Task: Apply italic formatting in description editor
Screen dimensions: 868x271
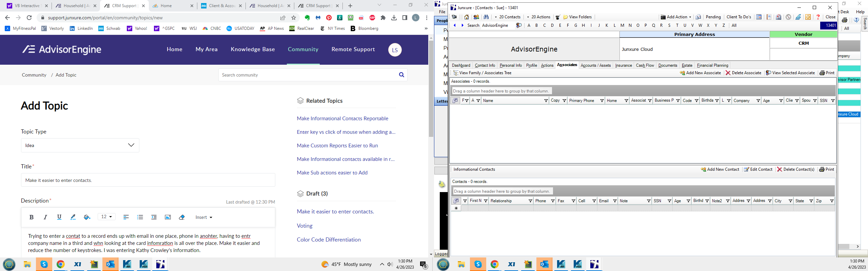Action: (45, 217)
